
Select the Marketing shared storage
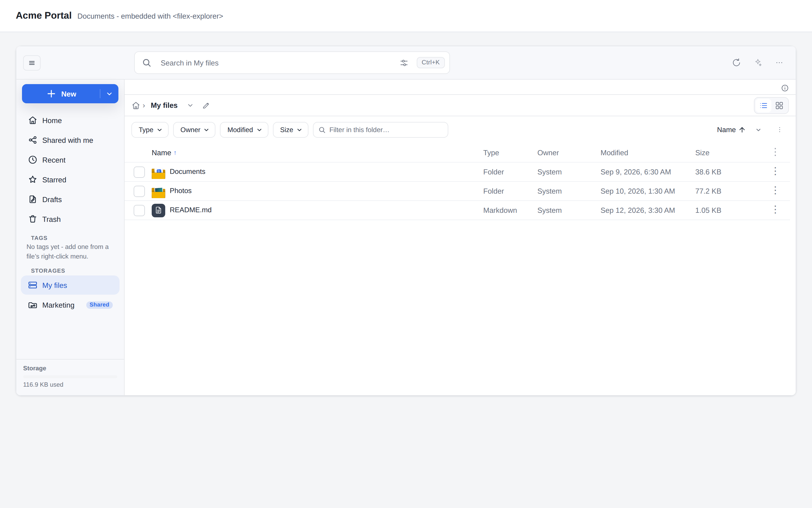(70, 305)
